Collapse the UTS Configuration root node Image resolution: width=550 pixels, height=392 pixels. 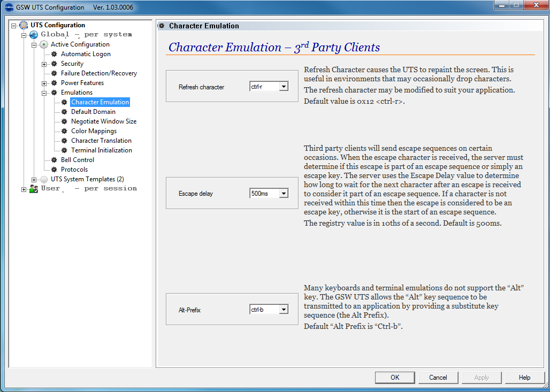coord(14,26)
